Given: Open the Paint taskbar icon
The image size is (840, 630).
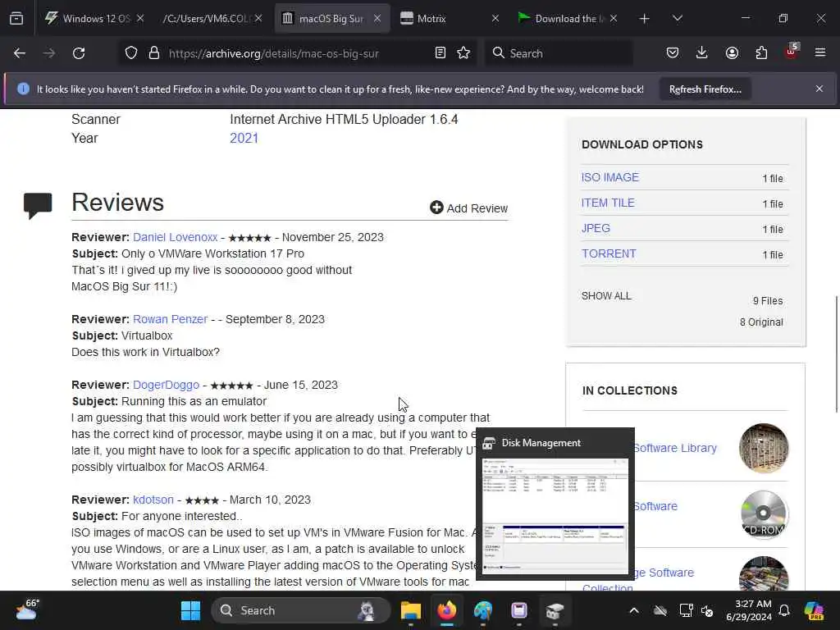Looking at the screenshot, I should (482, 610).
